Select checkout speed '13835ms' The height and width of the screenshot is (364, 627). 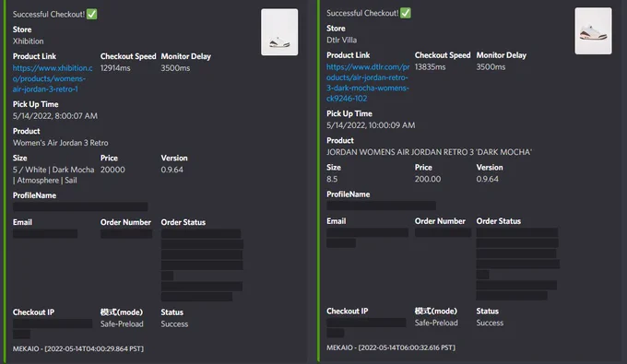click(x=430, y=66)
